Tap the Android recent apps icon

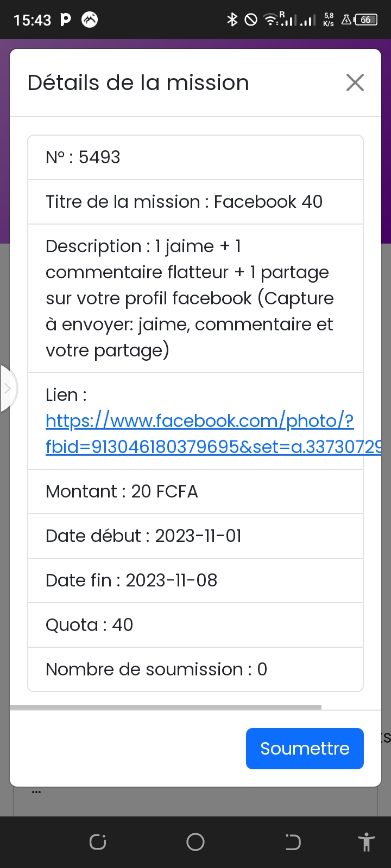point(98,842)
